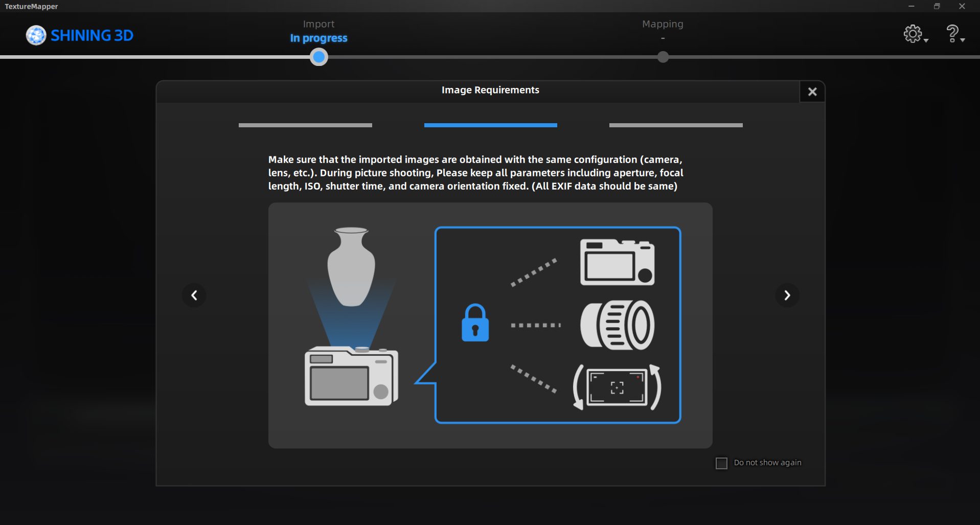980x525 pixels.
Task: Click the camera body icon in callout
Action: [617, 262]
